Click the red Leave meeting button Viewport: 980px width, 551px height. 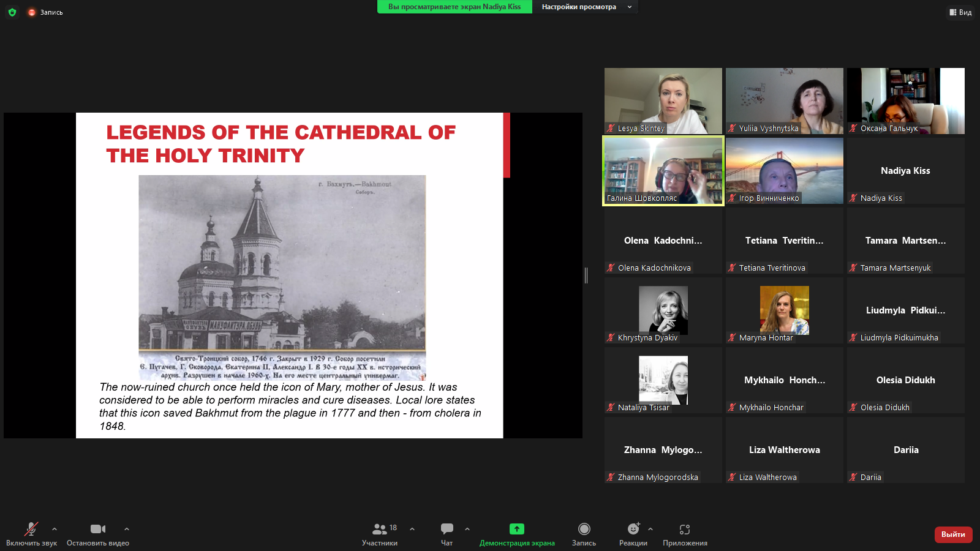point(953,534)
